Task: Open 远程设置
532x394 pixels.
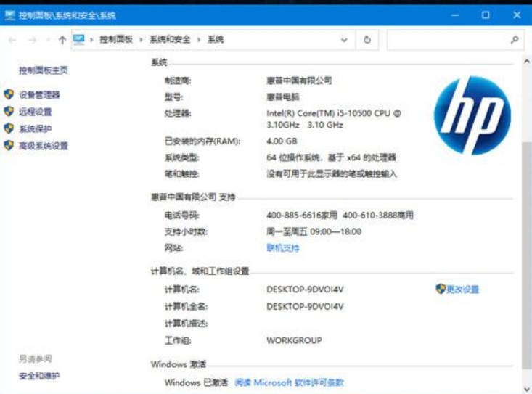Action: (x=36, y=112)
